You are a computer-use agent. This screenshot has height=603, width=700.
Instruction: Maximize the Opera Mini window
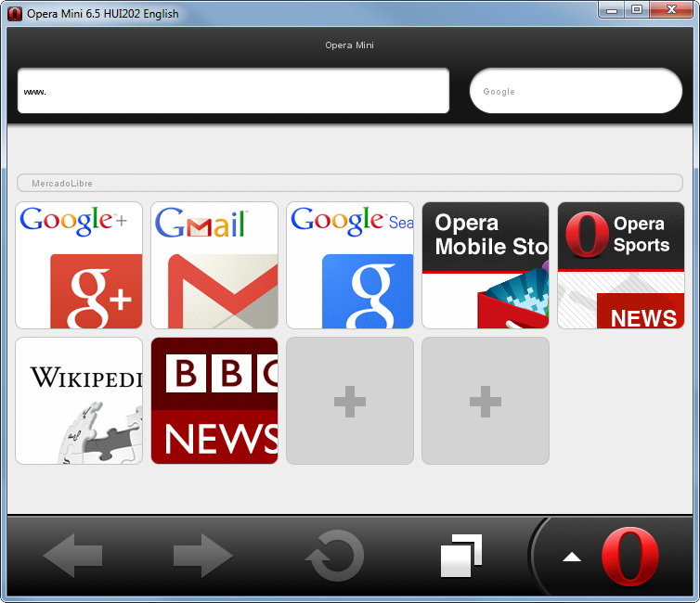point(637,10)
